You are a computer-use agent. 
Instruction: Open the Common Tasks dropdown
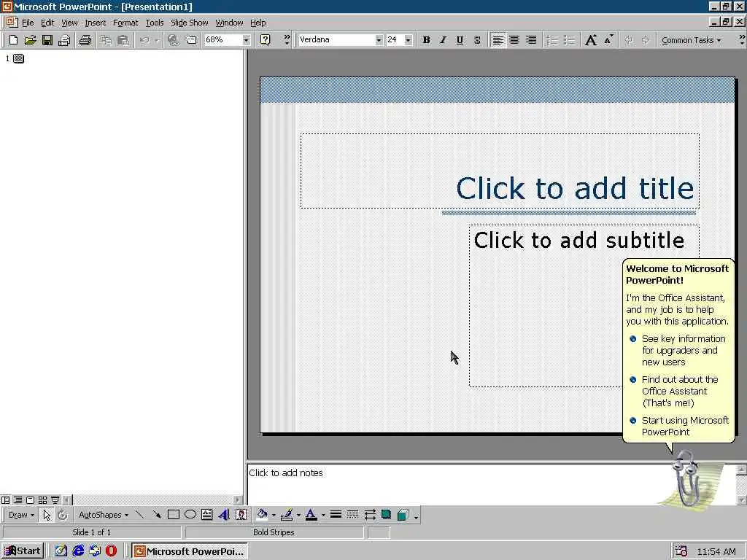point(691,40)
